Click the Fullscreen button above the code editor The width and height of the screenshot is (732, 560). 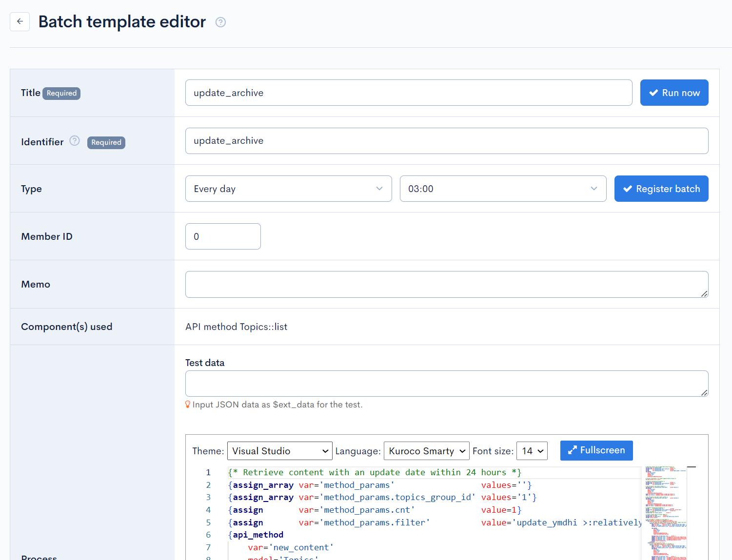coord(596,450)
